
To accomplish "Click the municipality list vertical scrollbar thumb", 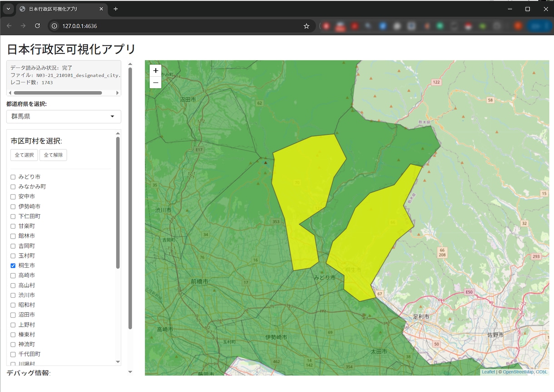I will (x=118, y=202).
